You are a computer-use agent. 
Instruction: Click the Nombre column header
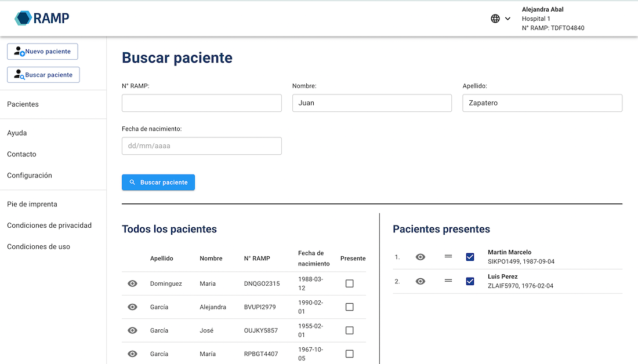pyautogui.click(x=211, y=259)
